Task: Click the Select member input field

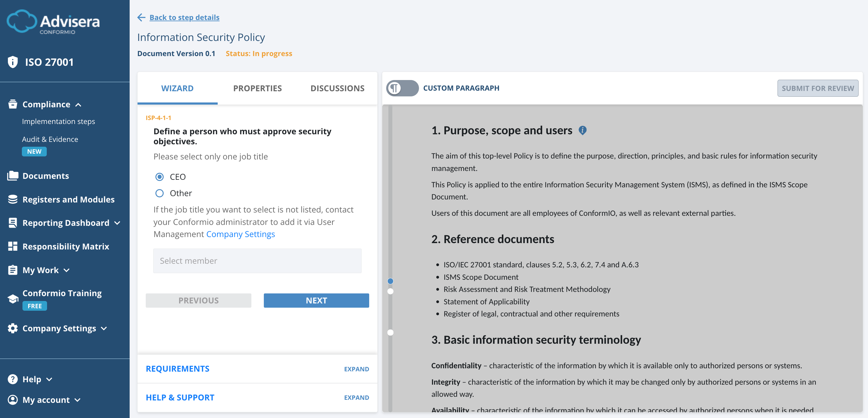Action: click(257, 261)
